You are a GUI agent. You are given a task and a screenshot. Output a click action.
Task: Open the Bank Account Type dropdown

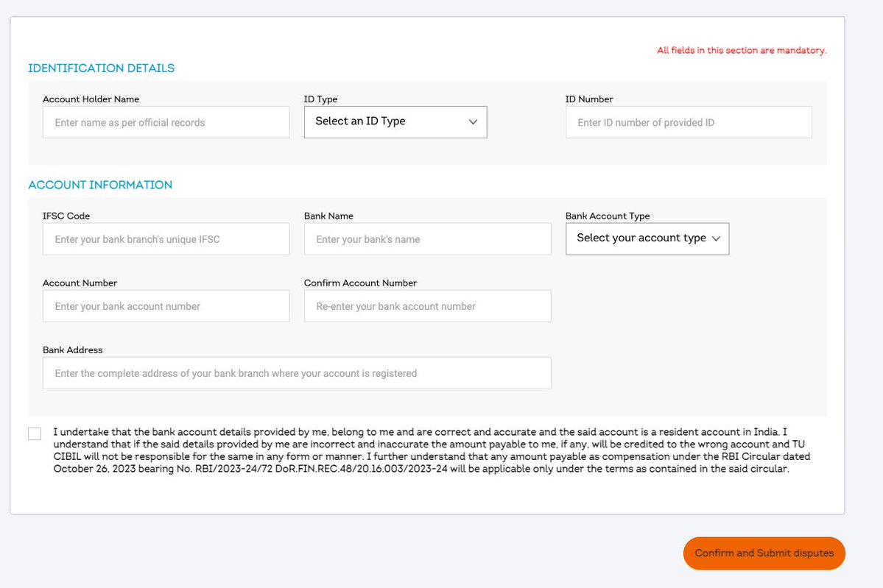pyautogui.click(x=647, y=238)
